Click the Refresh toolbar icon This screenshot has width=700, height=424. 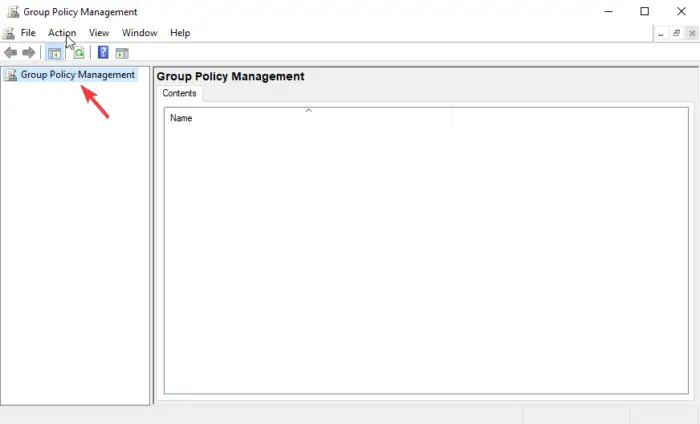point(79,53)
